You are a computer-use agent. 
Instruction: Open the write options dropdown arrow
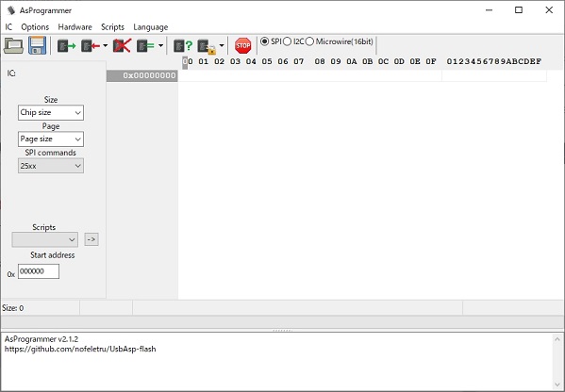click(x=106, y=46)
